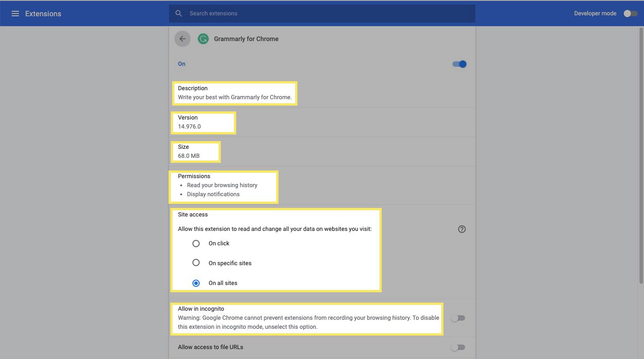The height and width of the screenshot is (359, 644).
Task: Click the On status label
Action: [x=182, y=64]
